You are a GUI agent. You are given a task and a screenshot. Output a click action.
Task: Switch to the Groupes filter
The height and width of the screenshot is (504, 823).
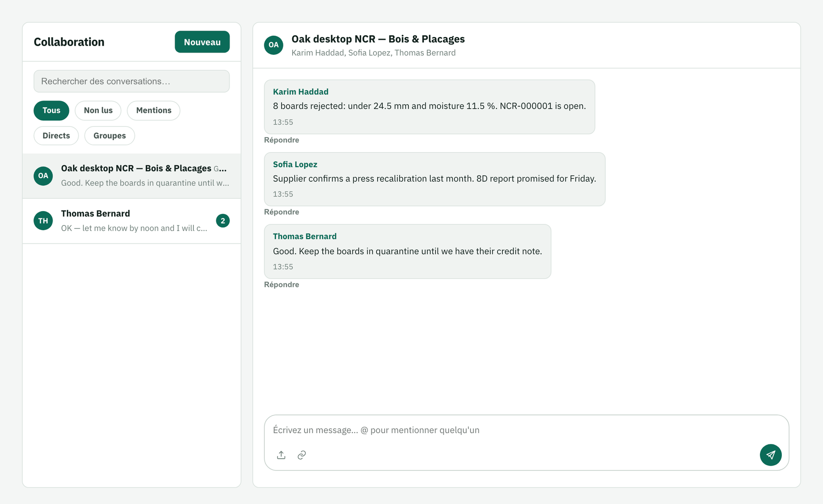110,136
